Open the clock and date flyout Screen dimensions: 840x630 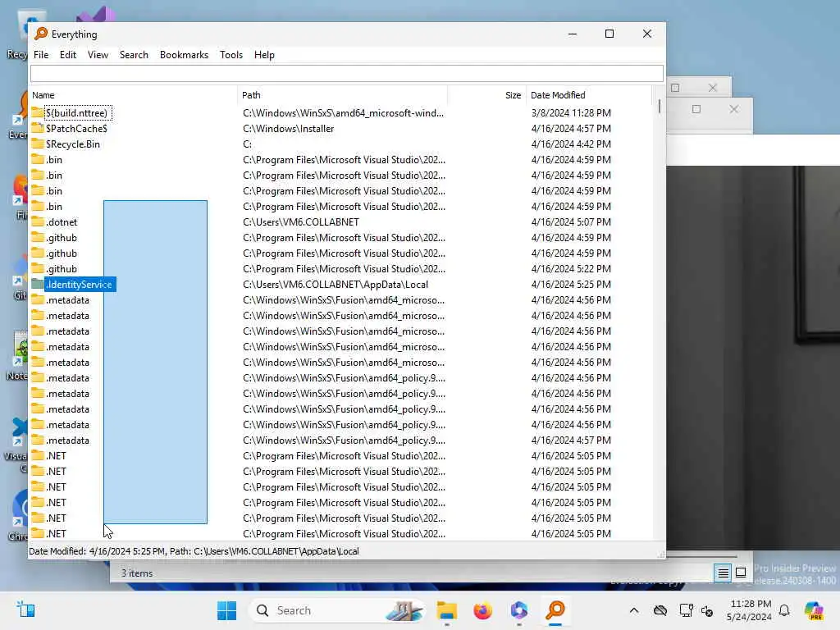(x=750, y=610)
